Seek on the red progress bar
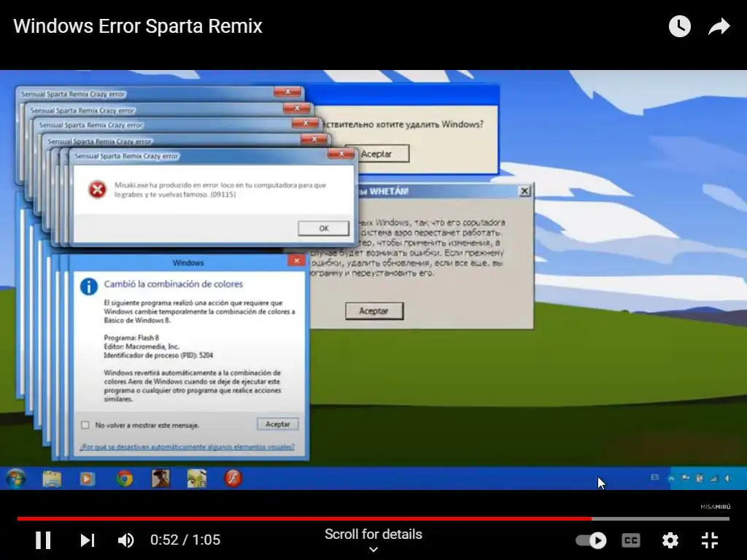Viewport: 747px width, 560px height. (304, 518)
